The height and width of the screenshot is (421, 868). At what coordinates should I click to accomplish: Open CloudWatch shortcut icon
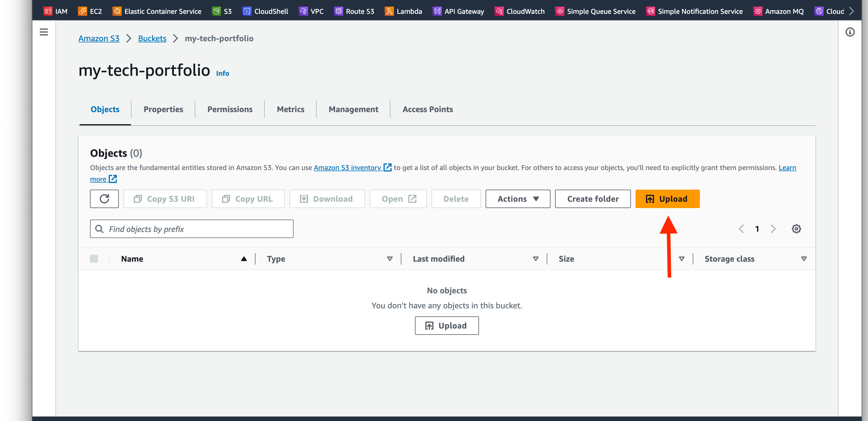[499, 11]
